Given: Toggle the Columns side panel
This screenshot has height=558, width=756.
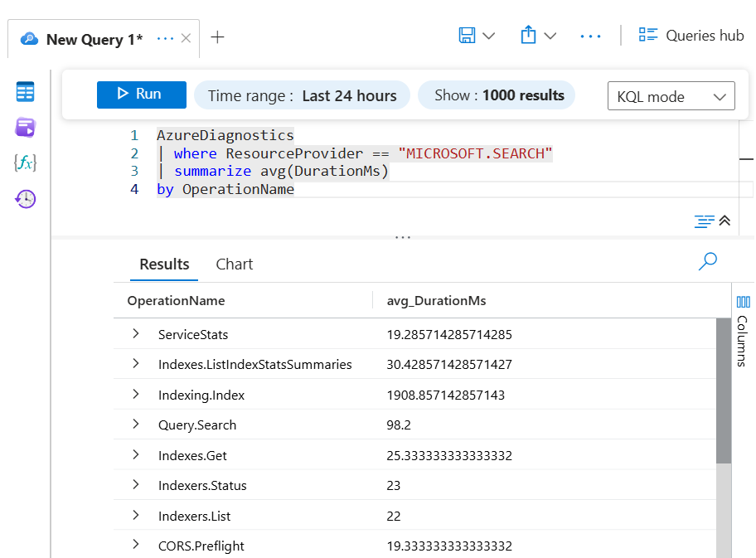Looking at the screenshot, I should [x=744, y=328].
